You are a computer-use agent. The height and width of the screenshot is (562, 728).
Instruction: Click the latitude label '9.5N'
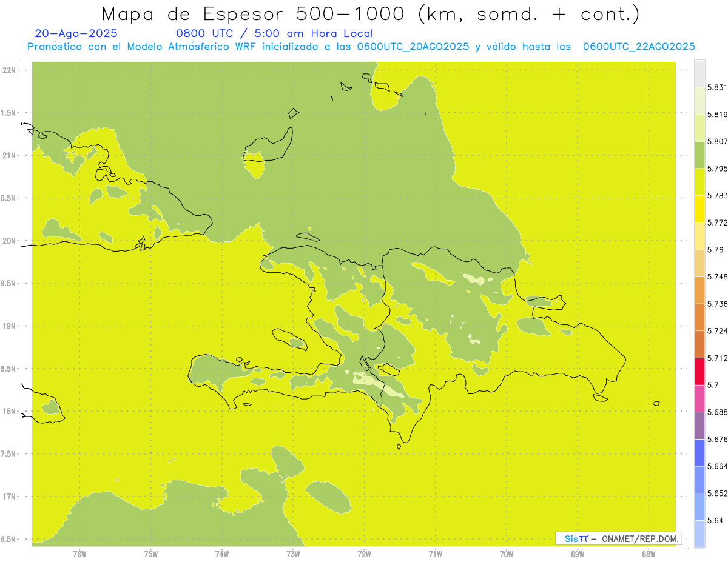click(x=8, y=284)
